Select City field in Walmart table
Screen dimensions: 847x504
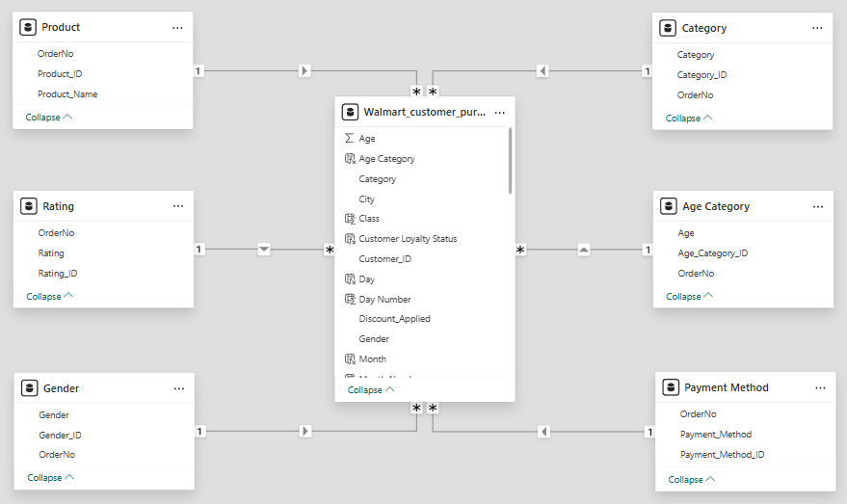(x=367, y=199)
